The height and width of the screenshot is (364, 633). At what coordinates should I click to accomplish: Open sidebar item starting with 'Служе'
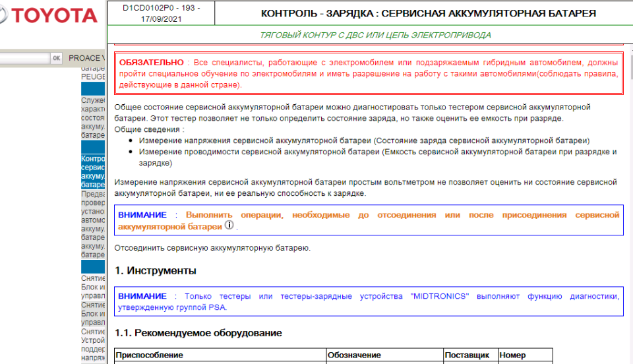[x=93, y=117]
